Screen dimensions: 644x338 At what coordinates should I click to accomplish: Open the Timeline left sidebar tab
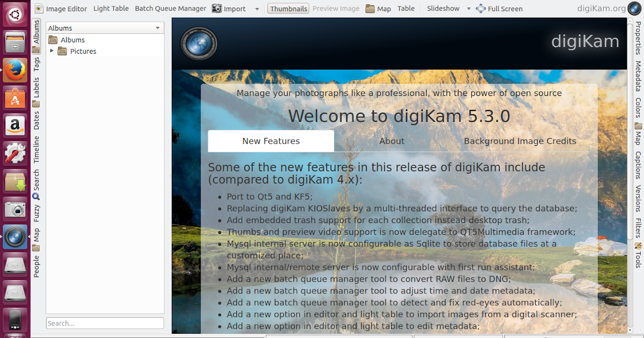(36, 149)
